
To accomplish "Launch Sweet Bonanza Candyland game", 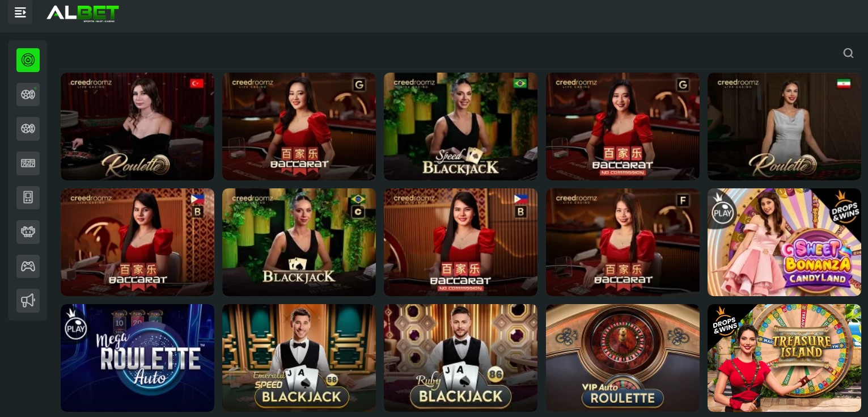I will click(784, 242).
